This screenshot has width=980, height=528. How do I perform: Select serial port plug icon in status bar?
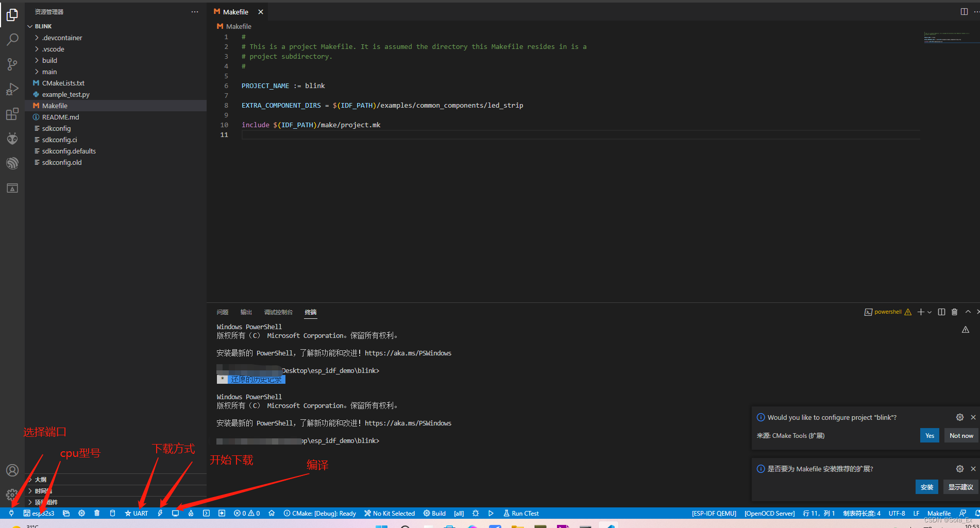[x=11, y=513]
